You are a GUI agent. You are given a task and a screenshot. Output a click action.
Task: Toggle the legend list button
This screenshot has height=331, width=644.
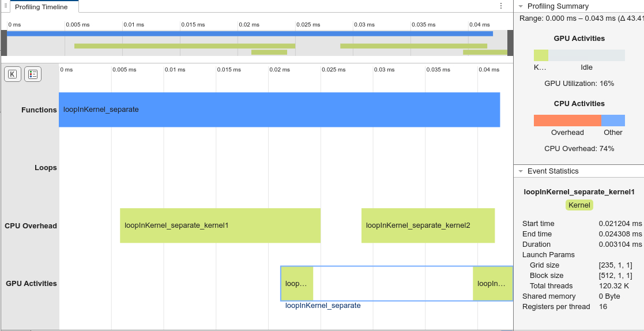[x=33, y=74]
